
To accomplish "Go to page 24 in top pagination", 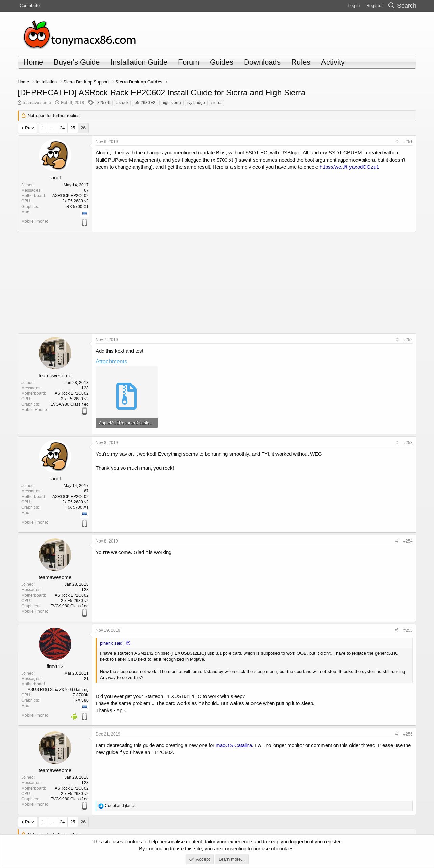I will (x=62, y=128).
